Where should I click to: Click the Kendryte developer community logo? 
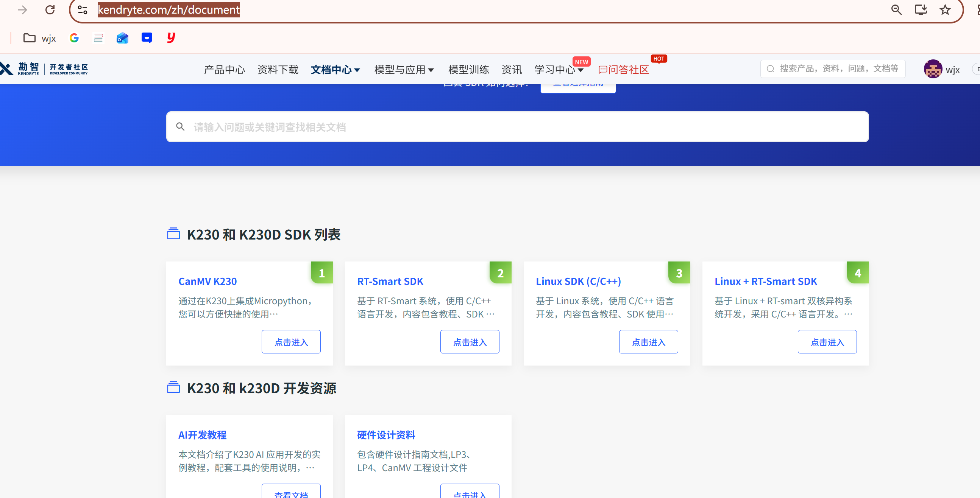point(44,69)
